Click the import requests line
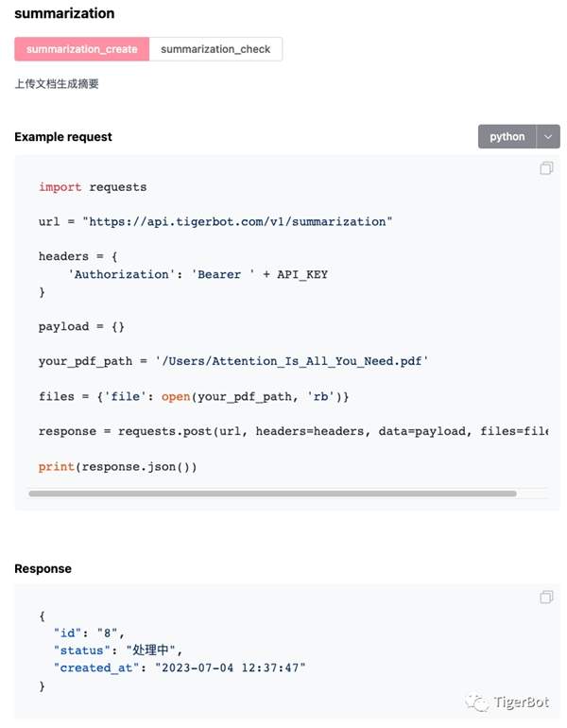 pos(93,187)
